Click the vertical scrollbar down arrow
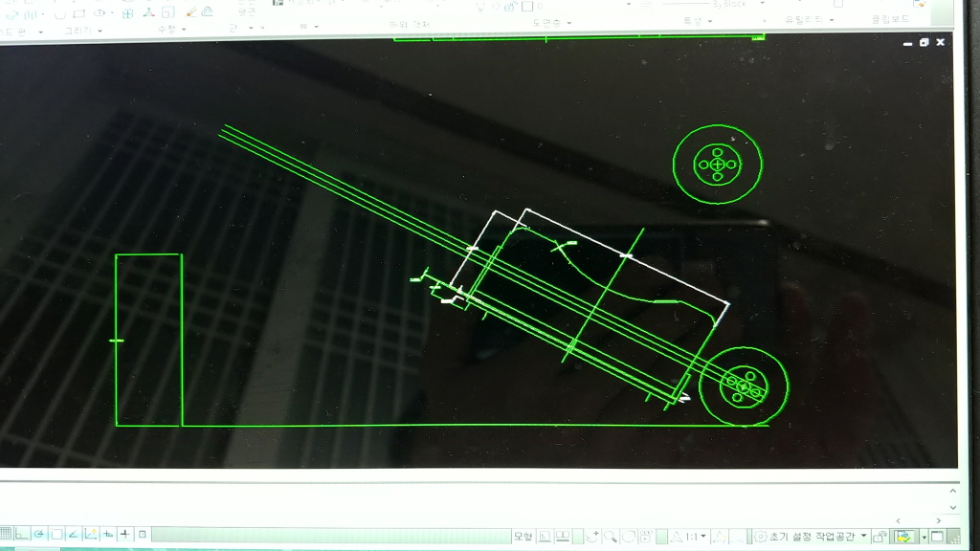The image size is (980, 551). click(952, 507)
